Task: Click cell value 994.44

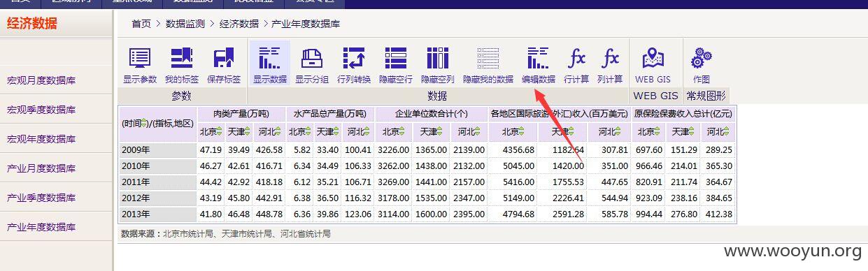Action: tap(648, 214)
